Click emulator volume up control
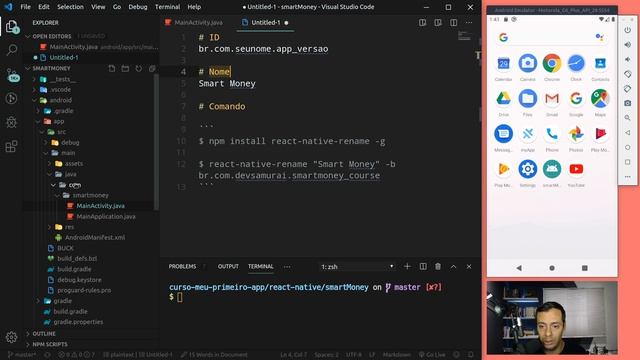640x360 pixels. click(x=627, y=45)
